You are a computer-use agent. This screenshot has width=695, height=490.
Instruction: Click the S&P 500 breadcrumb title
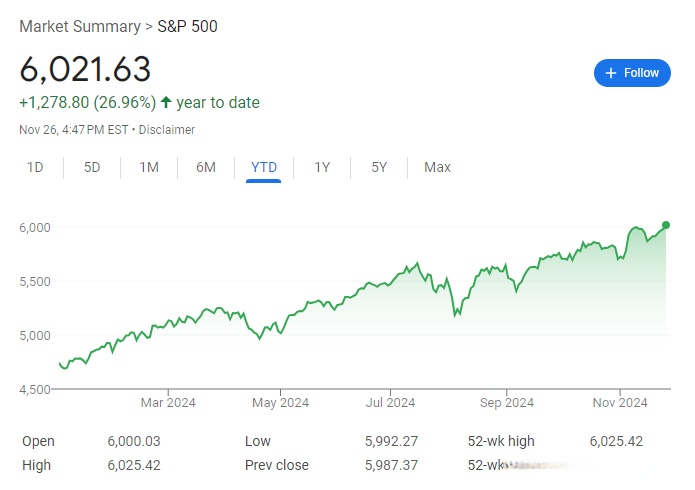click(x=187, y=26)
